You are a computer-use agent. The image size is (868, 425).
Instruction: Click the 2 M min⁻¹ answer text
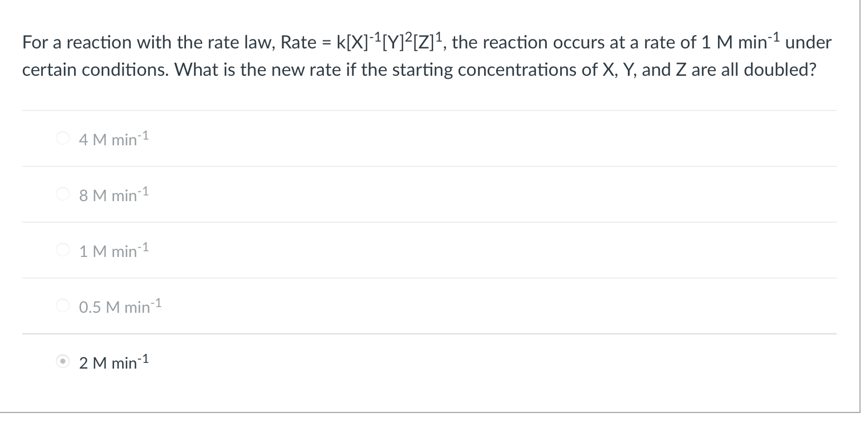113,361
